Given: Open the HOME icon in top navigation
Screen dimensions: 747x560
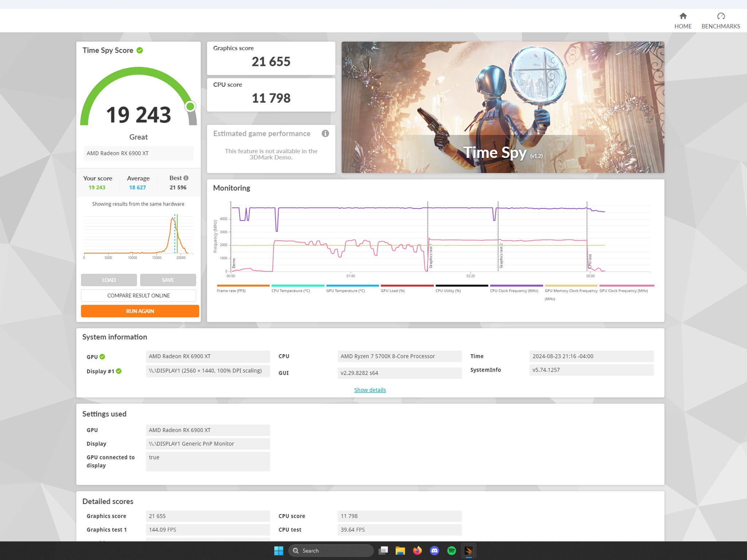Looking at the screenshot, I should [683, 16].
